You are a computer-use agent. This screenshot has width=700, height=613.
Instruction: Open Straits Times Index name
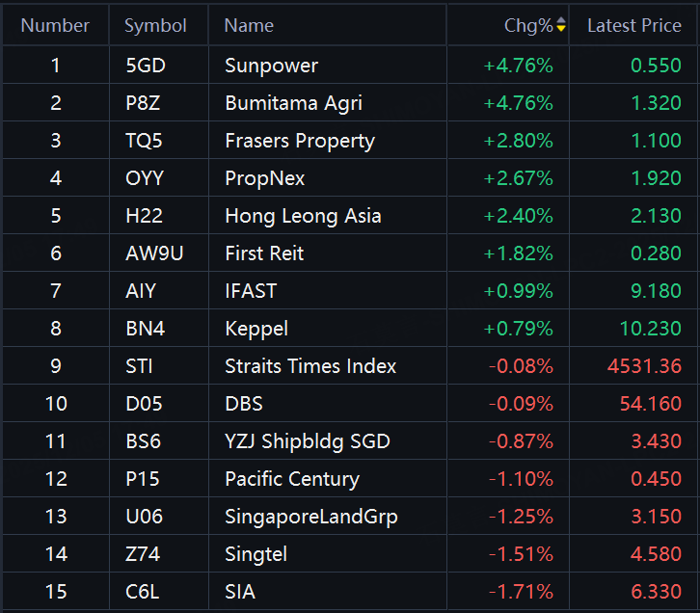(x=310, y=366)
